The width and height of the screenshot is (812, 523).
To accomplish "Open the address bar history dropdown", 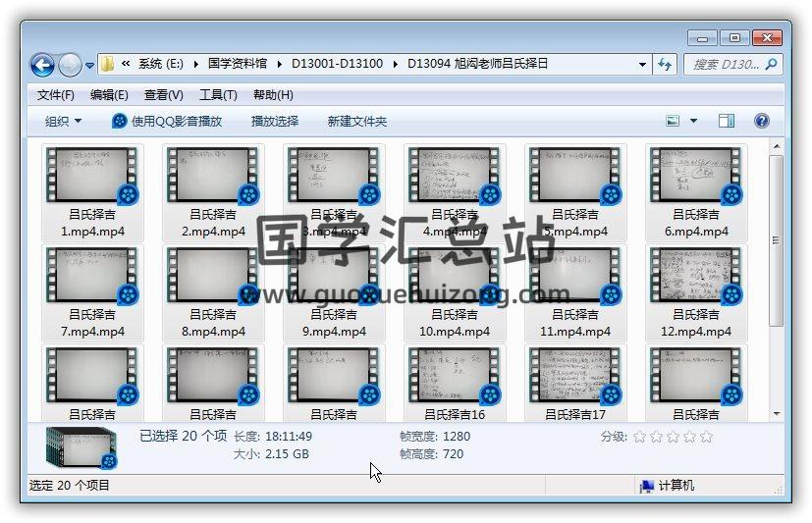I will click(x=642, y=65).
